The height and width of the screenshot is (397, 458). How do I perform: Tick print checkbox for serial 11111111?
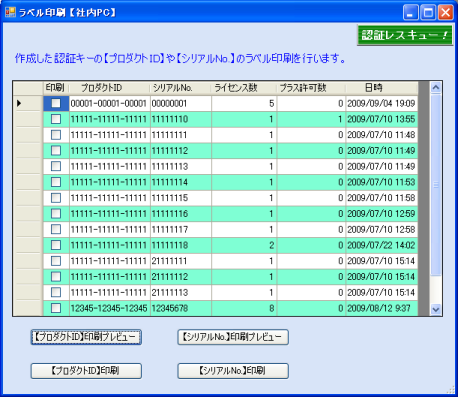56,135
